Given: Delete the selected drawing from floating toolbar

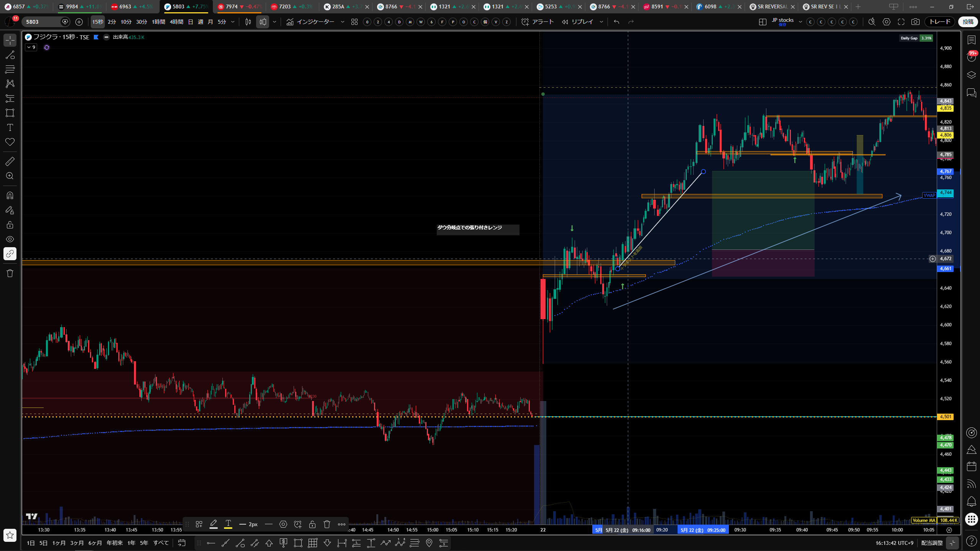Looking at the screenshot, I should point(327,524).
